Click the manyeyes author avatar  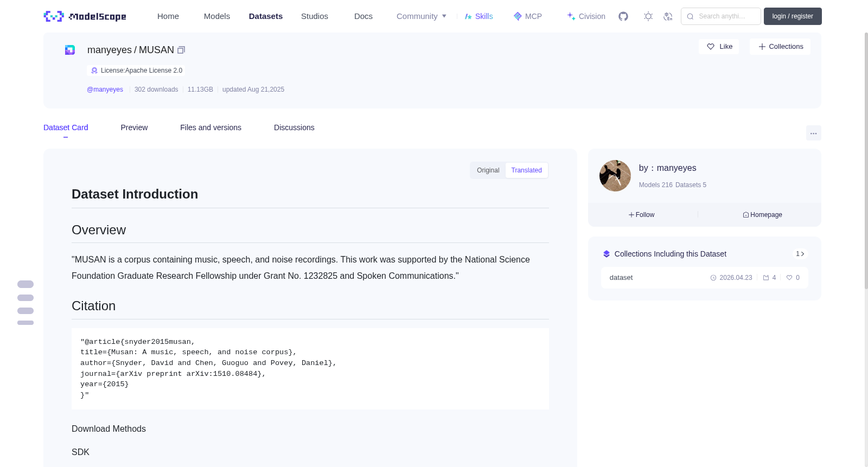click(615, 176)
